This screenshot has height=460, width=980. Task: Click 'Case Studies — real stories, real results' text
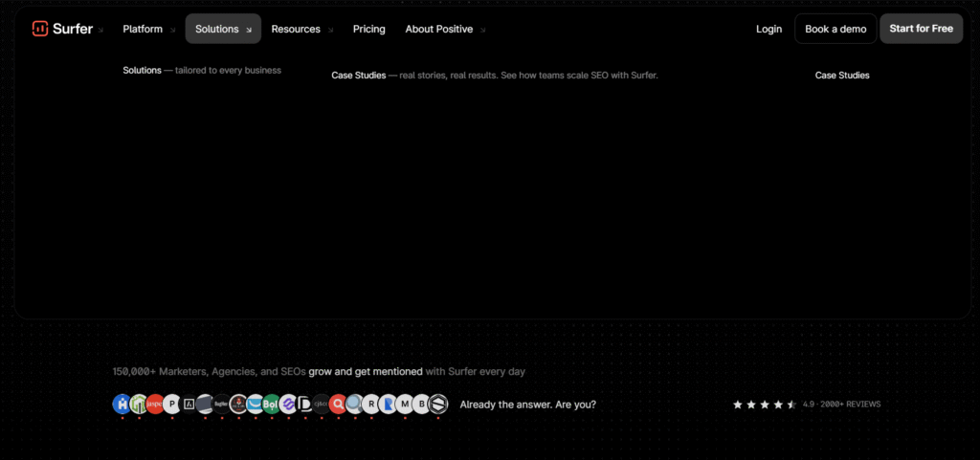[x=495, y=76]
